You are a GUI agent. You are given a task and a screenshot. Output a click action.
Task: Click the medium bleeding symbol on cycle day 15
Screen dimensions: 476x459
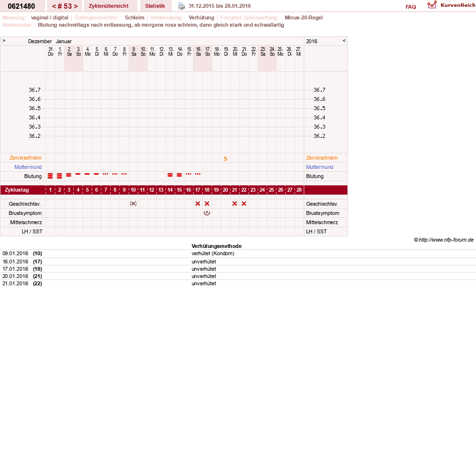click(x=180, y=175)
